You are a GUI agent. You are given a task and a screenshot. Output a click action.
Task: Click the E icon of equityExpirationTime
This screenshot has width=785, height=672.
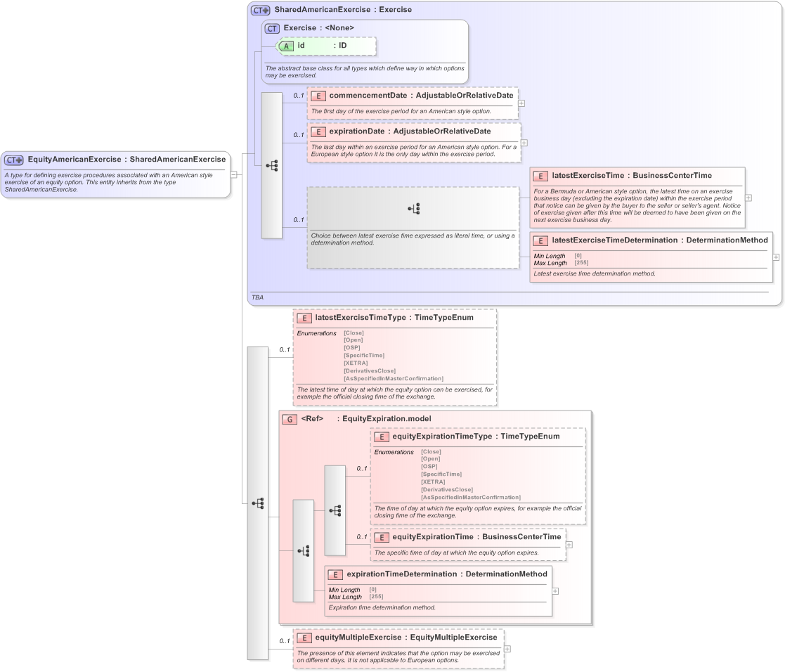(382, 537)
